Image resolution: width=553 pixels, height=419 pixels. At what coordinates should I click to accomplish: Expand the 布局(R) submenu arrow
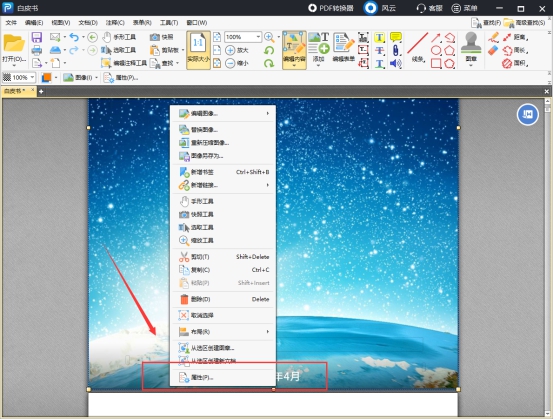(x=268, y=332)
